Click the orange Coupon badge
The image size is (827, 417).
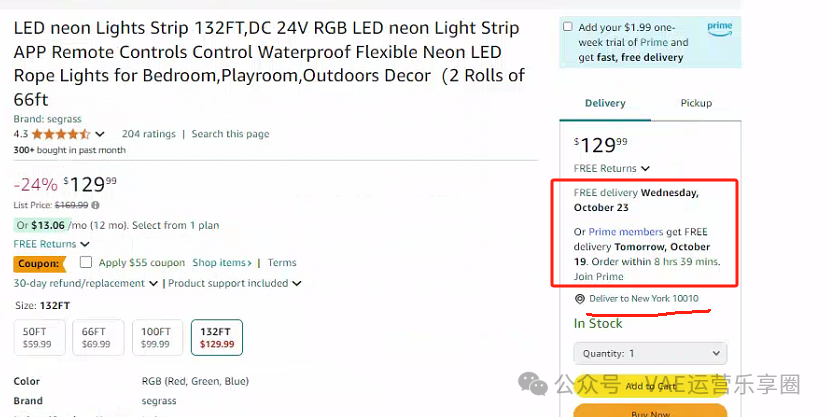tap(40, 264)
